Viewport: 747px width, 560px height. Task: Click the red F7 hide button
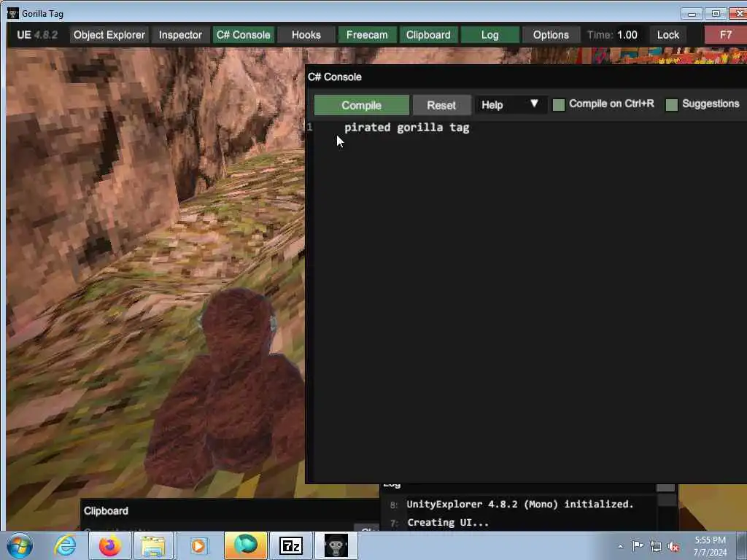click(x=725, y=35)
